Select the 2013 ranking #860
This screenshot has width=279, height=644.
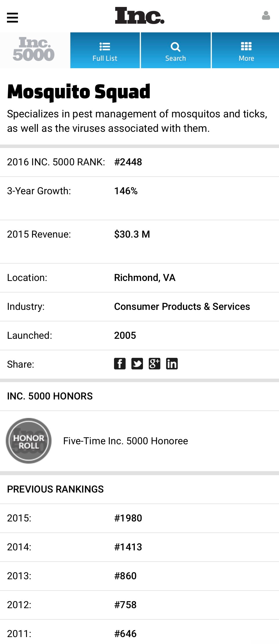pyautogui.click(x=125, y=576)
